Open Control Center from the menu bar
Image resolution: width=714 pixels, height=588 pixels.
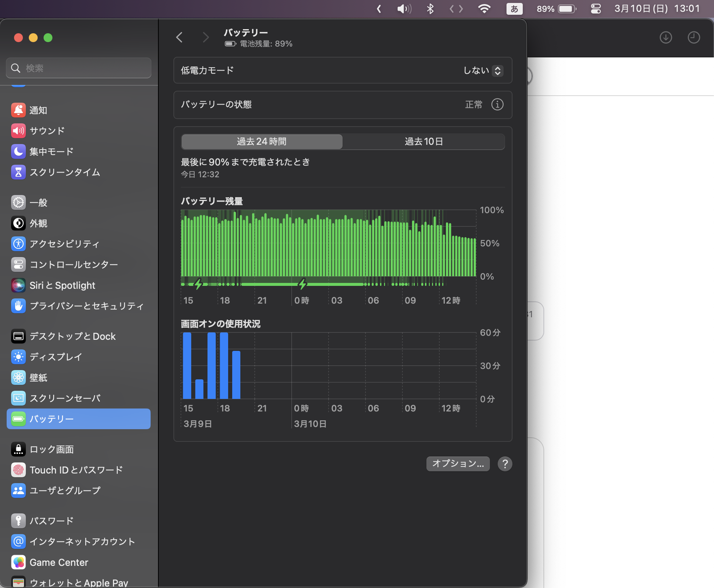tap(596, 8)
